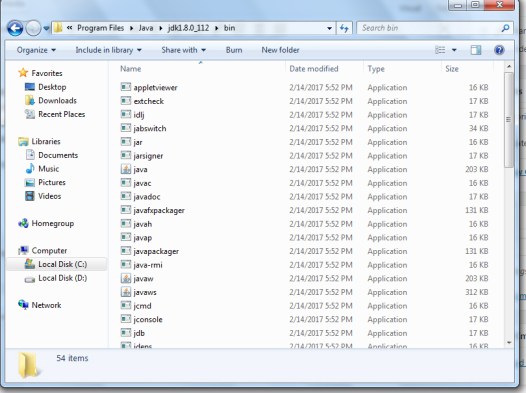The height and width of the screenshot is (393, 526).
Task: Expand the arrow after Java breadcrumb
Action: 161,28
